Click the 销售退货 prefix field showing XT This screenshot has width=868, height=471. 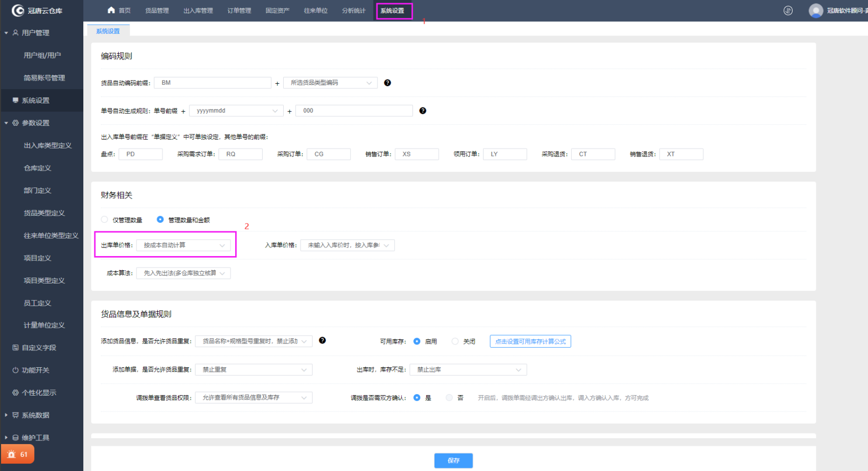(x=681, y=154)
